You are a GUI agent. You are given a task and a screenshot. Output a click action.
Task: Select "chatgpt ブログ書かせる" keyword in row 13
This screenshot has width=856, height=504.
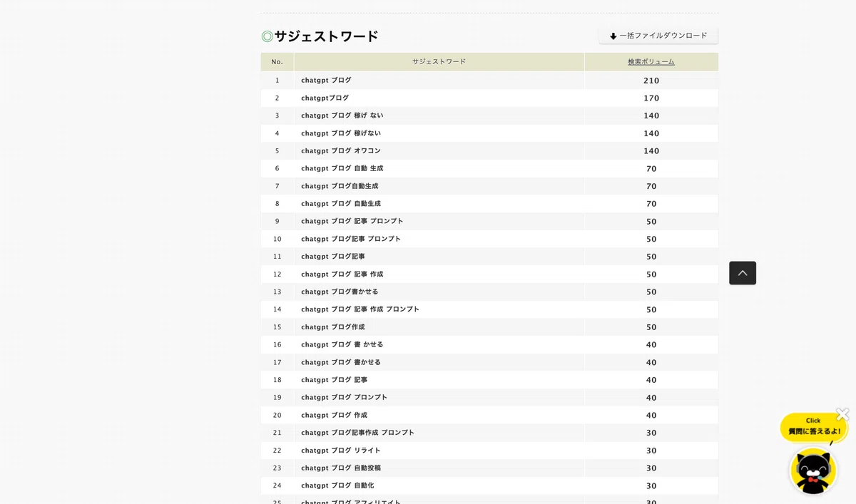pyautogui.click(x=340, y=292)
